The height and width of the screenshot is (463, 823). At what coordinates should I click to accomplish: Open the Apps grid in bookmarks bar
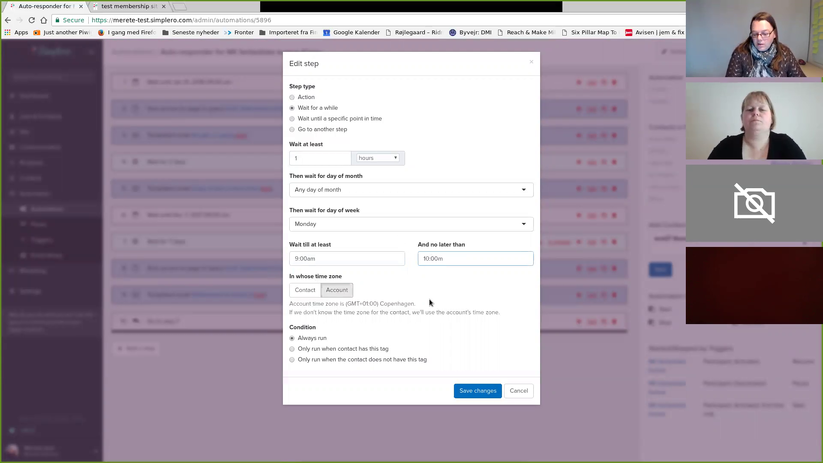point(16,33)
